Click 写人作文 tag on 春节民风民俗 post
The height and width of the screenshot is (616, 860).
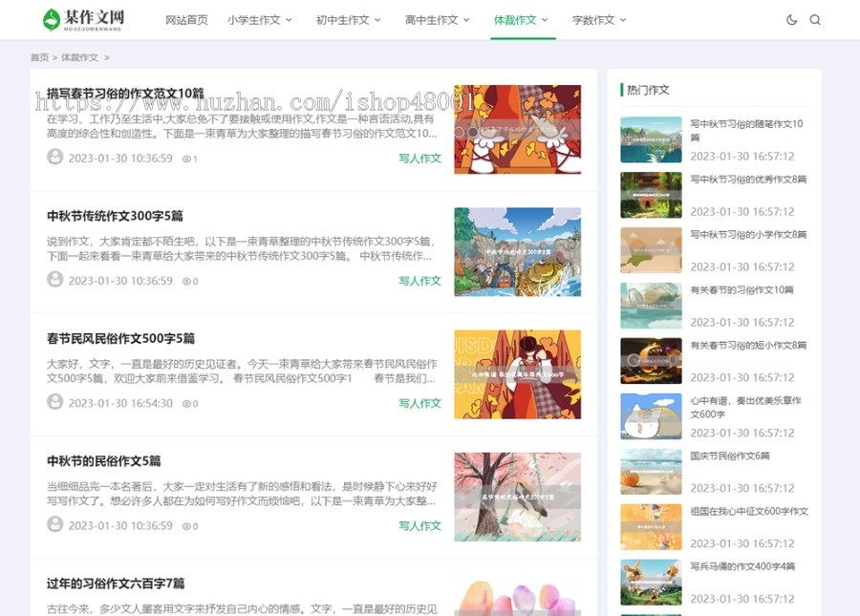point(419,403)
